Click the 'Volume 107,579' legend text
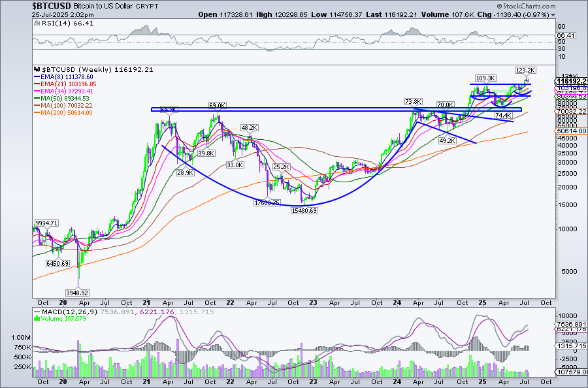 click(x=63, y=318)
